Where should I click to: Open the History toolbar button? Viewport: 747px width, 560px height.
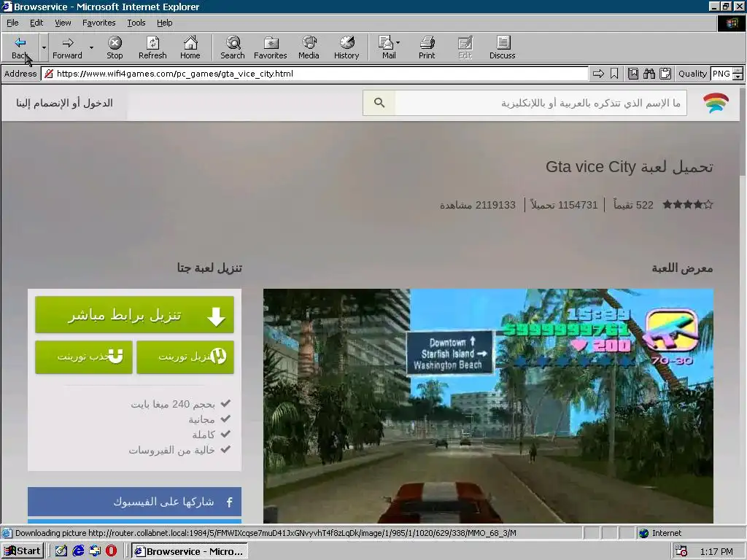pos(347,47)
